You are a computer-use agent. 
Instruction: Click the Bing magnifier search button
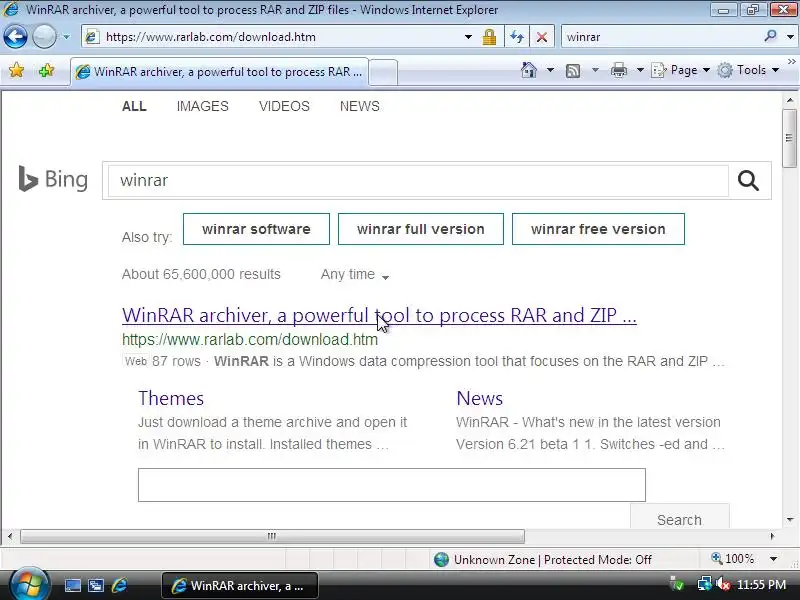pos(748,181)
